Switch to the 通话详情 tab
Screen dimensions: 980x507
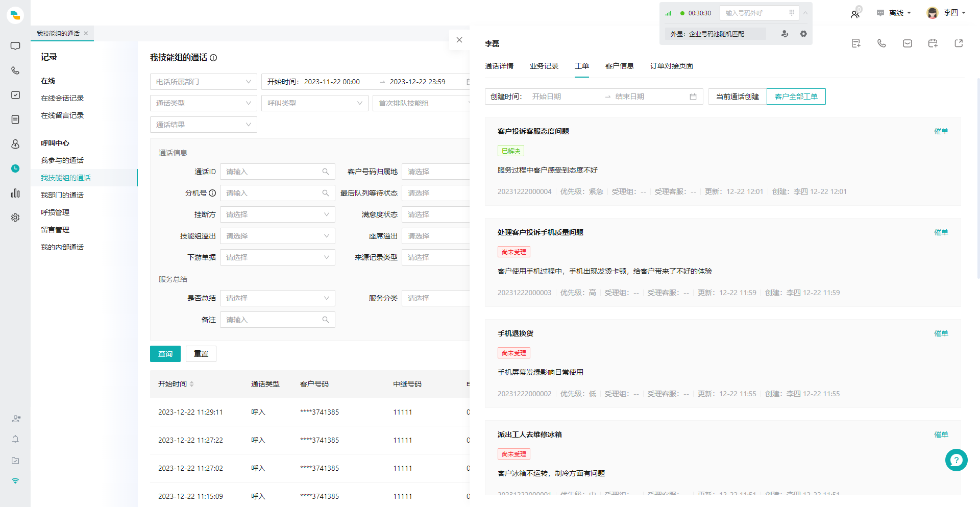click(x=499, y=66)
